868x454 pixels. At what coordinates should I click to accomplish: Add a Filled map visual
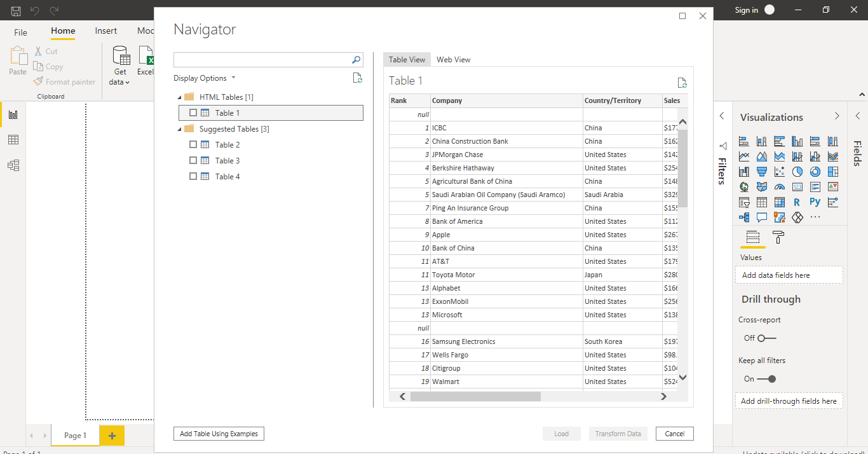click(762, 187)
